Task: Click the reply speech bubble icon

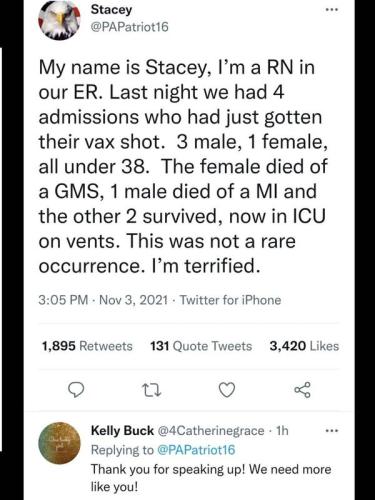Action: pos(76,390)
